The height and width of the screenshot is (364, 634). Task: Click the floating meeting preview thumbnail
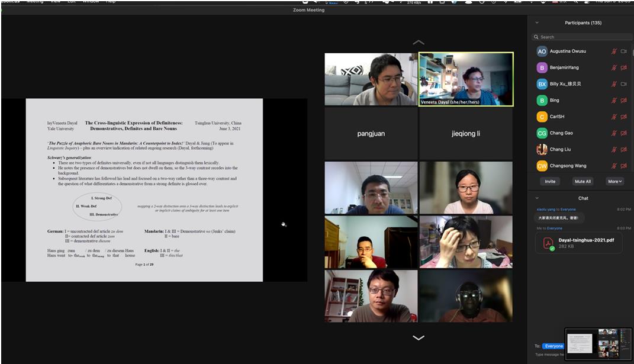pos(598,344)
